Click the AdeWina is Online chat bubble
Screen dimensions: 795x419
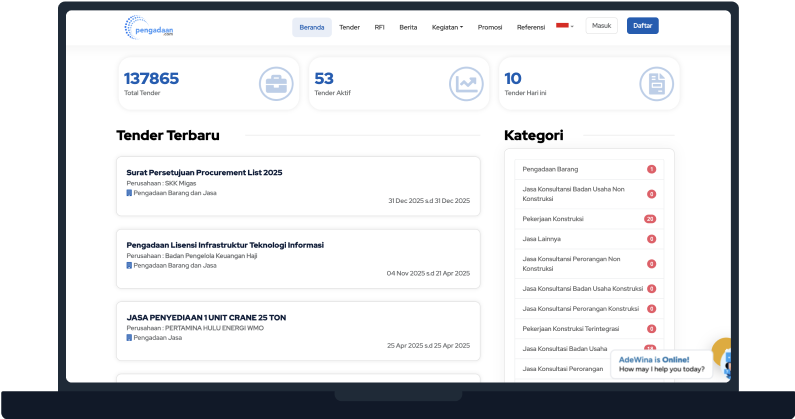point(661,364)
